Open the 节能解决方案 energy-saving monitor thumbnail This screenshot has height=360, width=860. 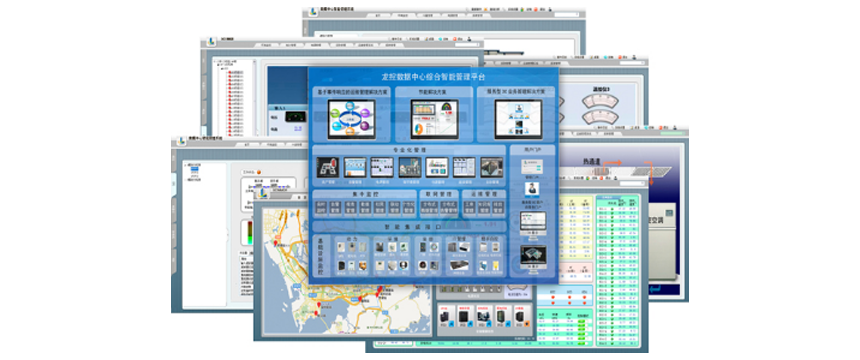(x=434, y=119)
